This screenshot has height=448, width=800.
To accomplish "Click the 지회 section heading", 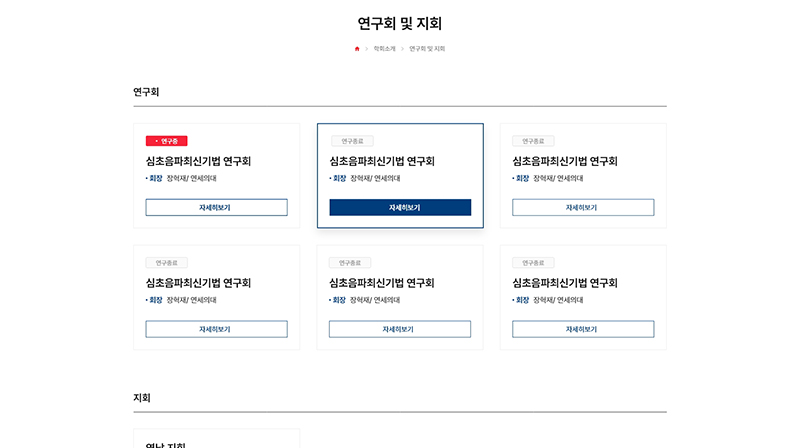I will 142,398.
